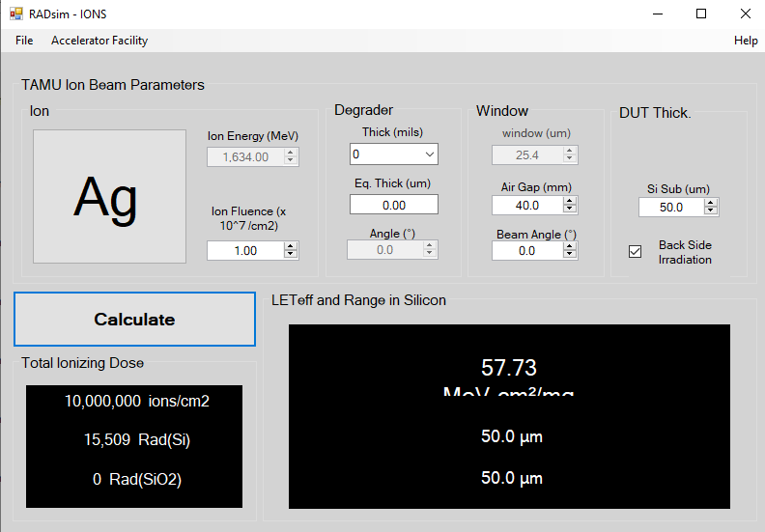Click the Air Gap value 40.0 field

pos(527,206)
